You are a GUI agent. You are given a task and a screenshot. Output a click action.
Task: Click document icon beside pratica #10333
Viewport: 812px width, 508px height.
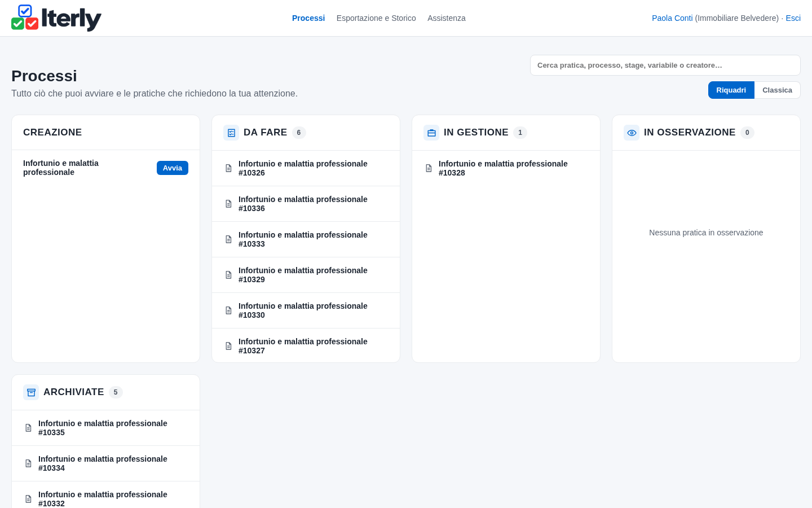pos(228,239)
